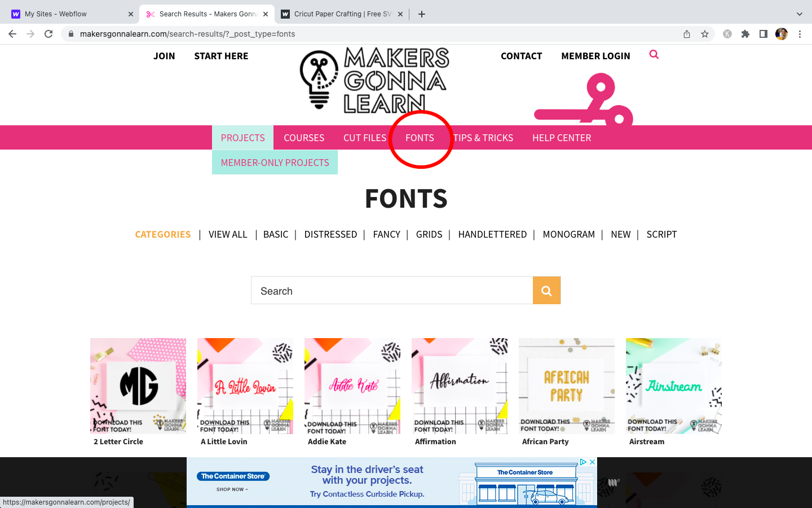812x508 pixels.
Task: Filter fonts by HANDLETTERED category
Action: (492, 234)
